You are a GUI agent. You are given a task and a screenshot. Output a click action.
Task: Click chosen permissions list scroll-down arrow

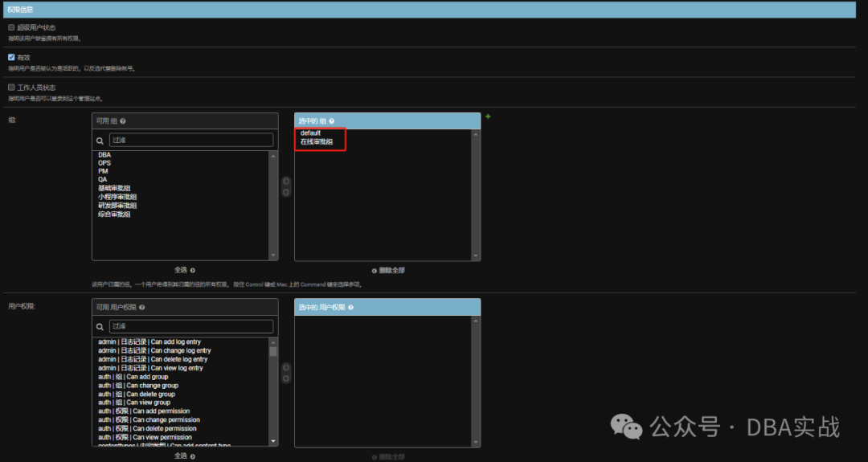click(476, 442)
